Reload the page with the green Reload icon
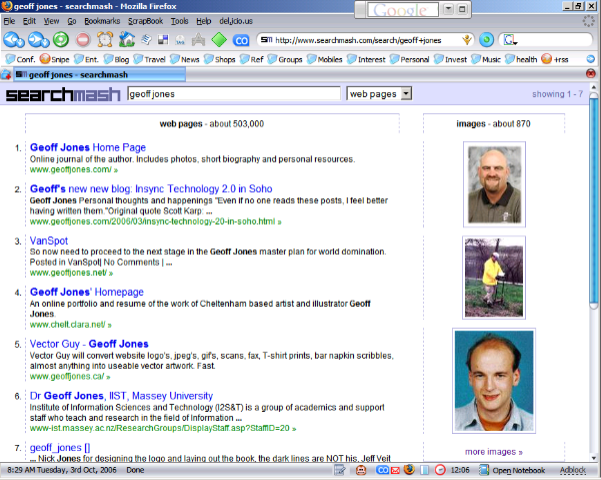The image size is (601, 480). (x=61, y=40)
